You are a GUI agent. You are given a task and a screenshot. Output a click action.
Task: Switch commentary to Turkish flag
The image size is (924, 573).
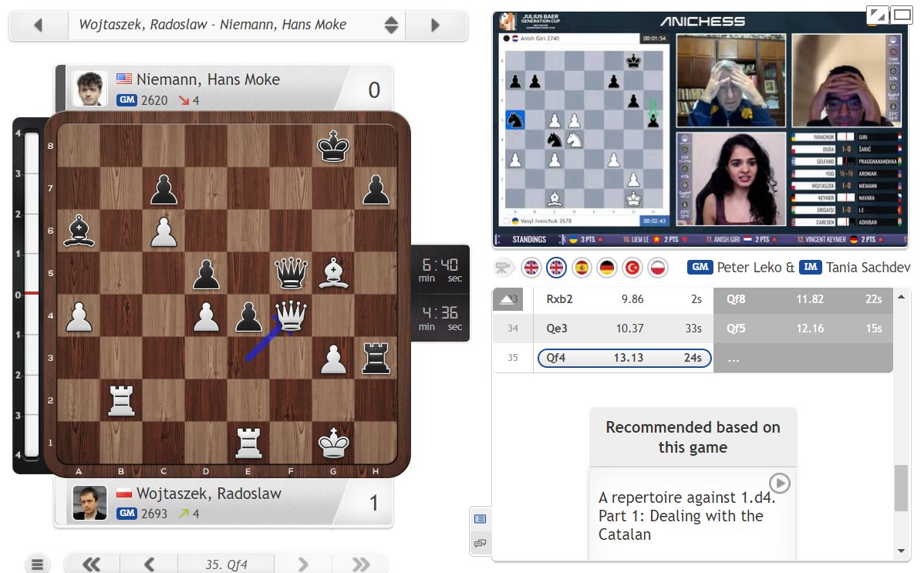632,268
